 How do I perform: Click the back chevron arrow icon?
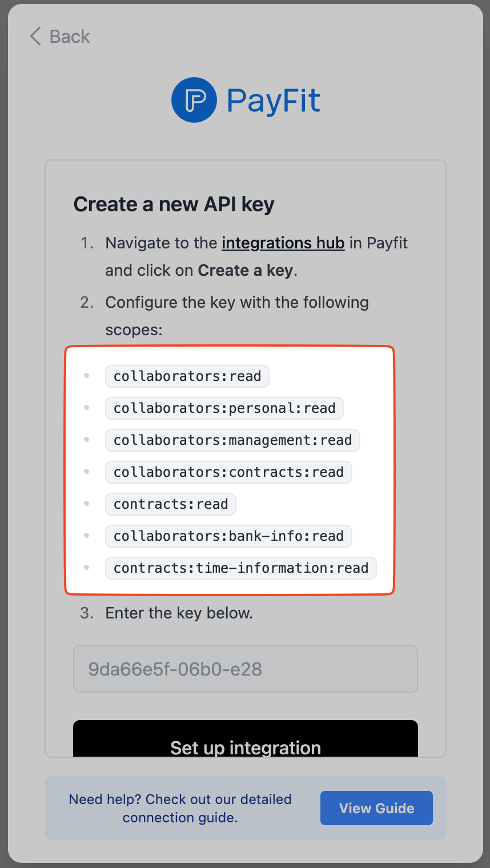(x=35, y=37)
